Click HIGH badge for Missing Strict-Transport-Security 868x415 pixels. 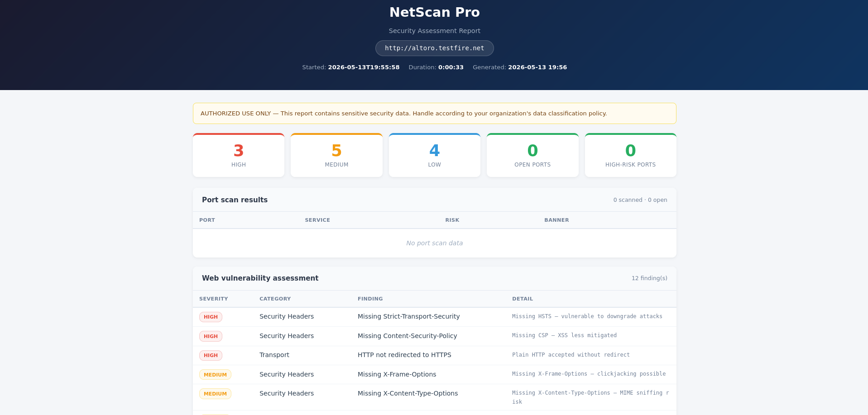pos(211,317)
